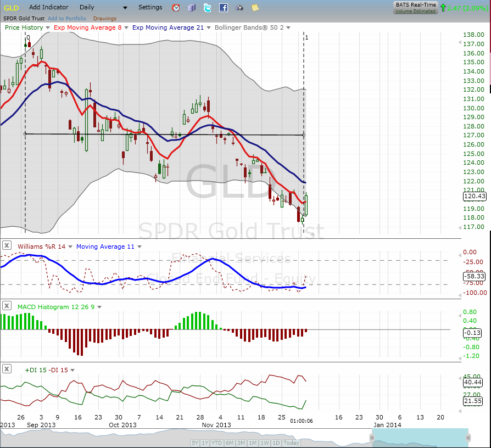This screenshot has width=491, height=448.
Task: Select the 1W range button
Action: coord(265,443)
